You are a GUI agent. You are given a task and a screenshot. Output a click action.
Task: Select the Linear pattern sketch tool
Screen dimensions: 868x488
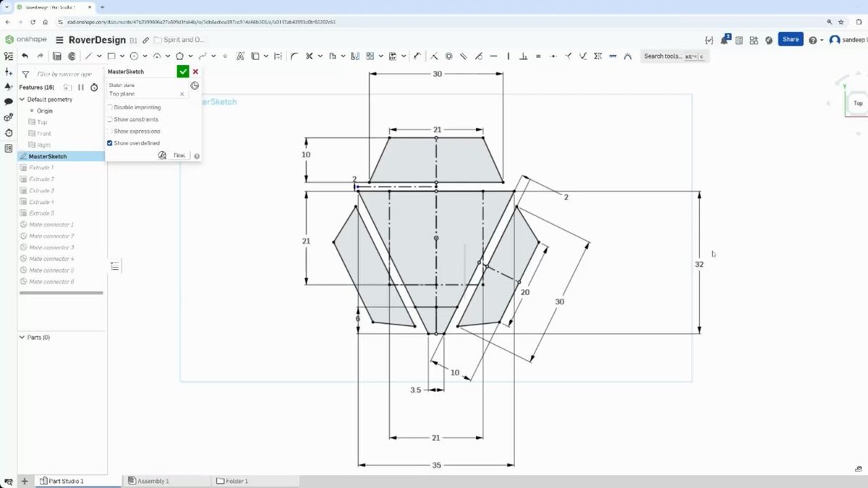click(370, 56)
